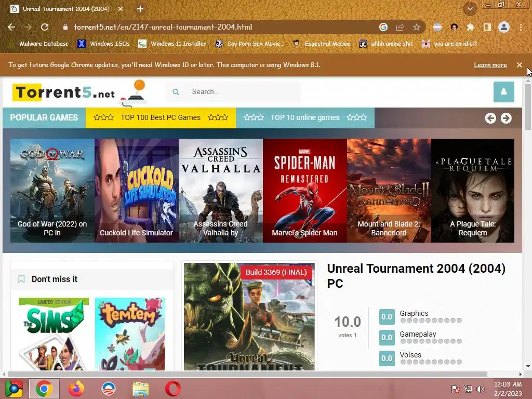Open the Marvel's Spider-Man Remastered card
The width and height of the screenshot is (532, 399).
point(304,190)
